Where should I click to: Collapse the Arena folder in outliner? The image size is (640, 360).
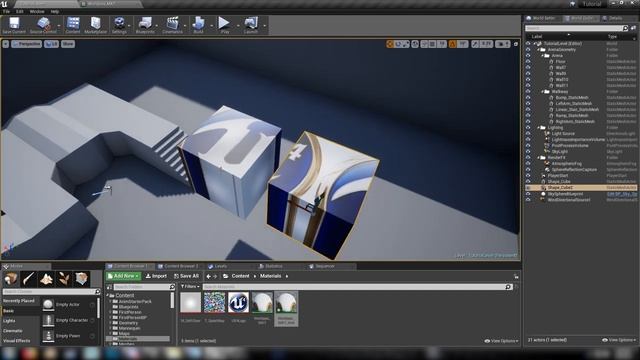[542, 56]
